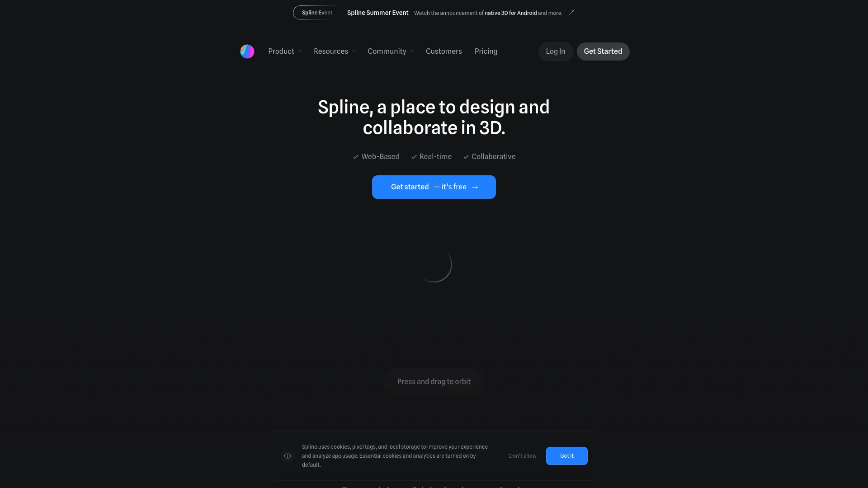Click the Get Started signup button

(603, 51)
